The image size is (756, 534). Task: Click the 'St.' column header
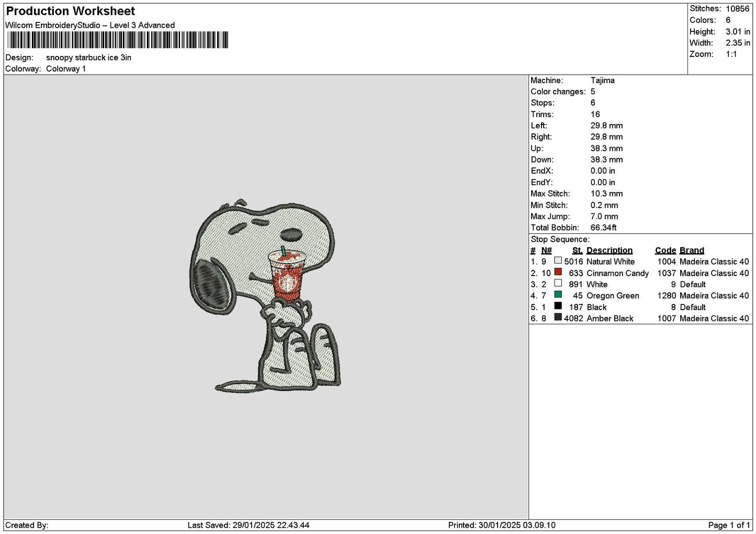coord(578,251)
